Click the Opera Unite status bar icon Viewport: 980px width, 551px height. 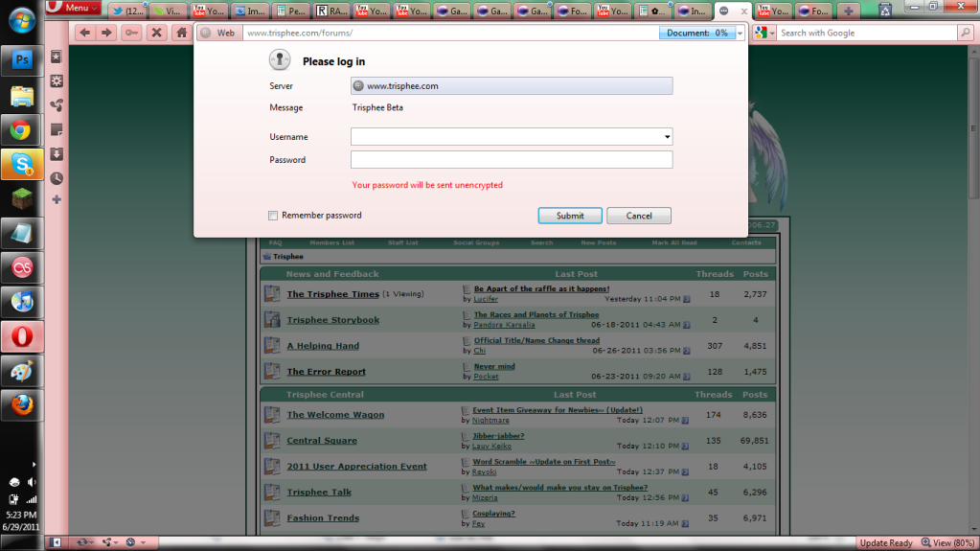(x=107, y=542)
